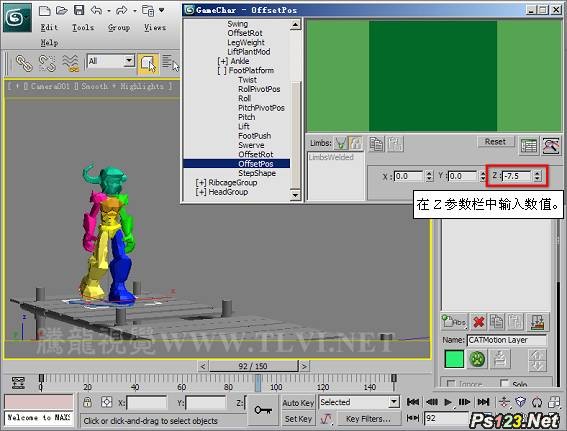This screenshot has height=431, width=567.
Task: Add Abs layer button icon
Action: (x=454, y=321)
